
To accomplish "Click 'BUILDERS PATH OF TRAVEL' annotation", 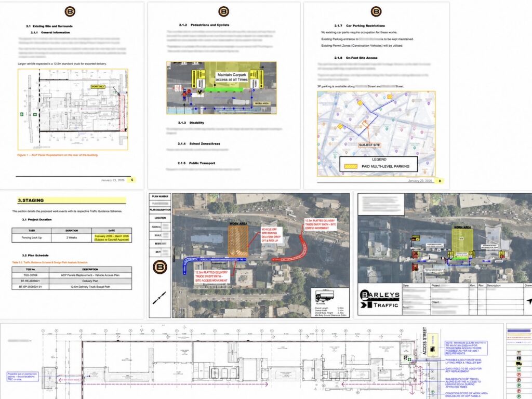I will click(463, 383).
